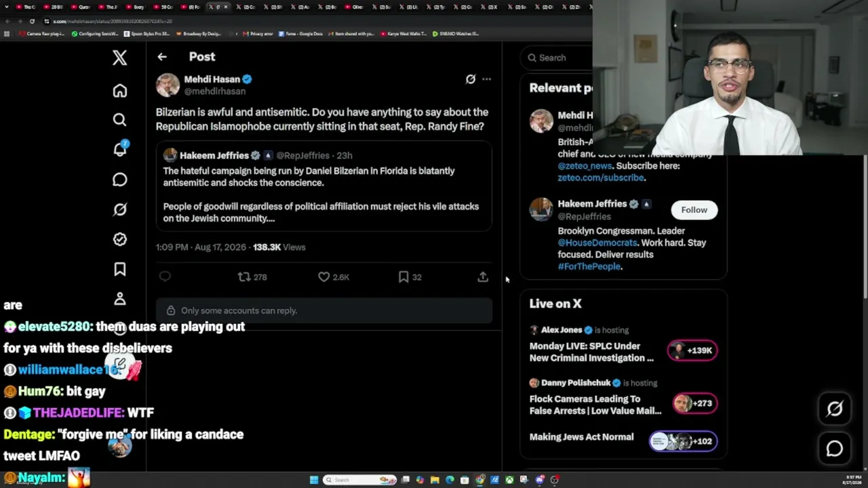Image resolution: width=868 pixels, height=488 pixels.
Task: Click the browser address bar URL
Action: point(113,21)
